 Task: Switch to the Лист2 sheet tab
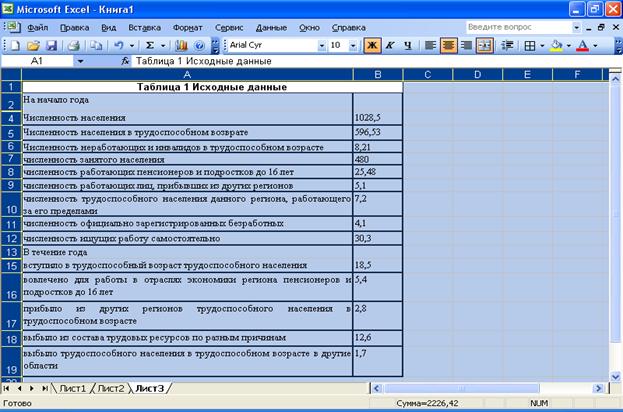point(111,388)
